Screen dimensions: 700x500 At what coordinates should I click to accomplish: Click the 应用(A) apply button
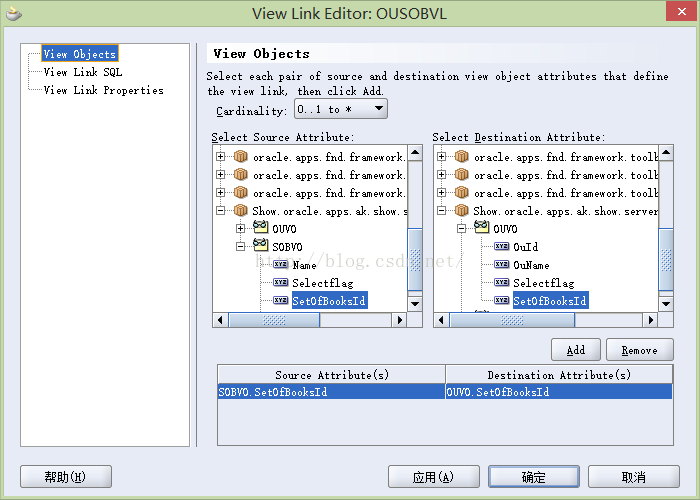[434, 477]
